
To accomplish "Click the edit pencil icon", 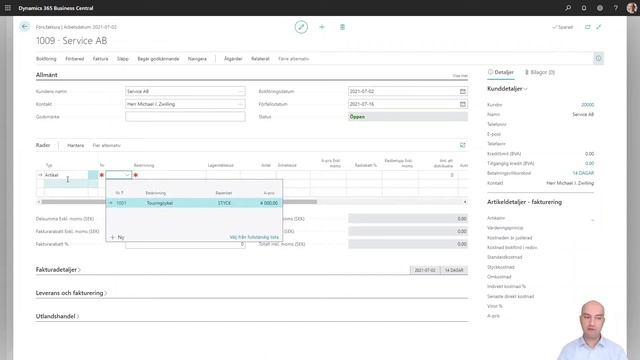I will coord(301,27).
